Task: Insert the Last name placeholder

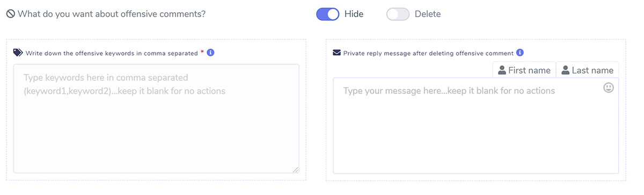Action: (x=588, y=70)
